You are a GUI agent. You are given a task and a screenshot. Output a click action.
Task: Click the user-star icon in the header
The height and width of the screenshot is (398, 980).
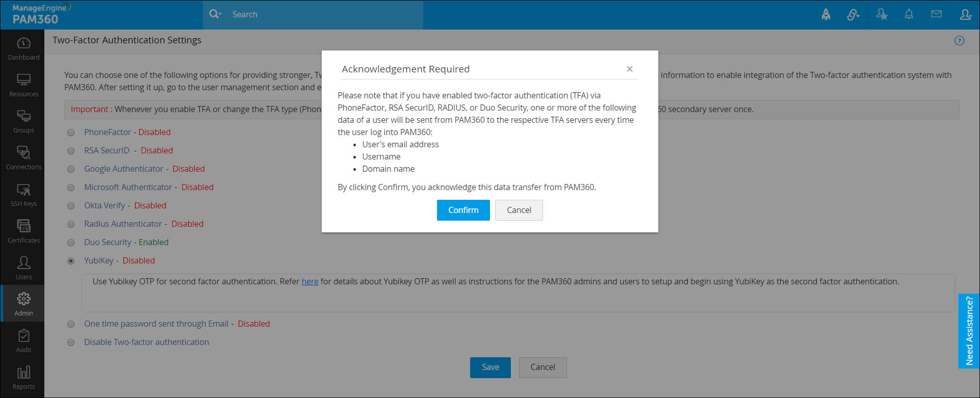(882, 15)
